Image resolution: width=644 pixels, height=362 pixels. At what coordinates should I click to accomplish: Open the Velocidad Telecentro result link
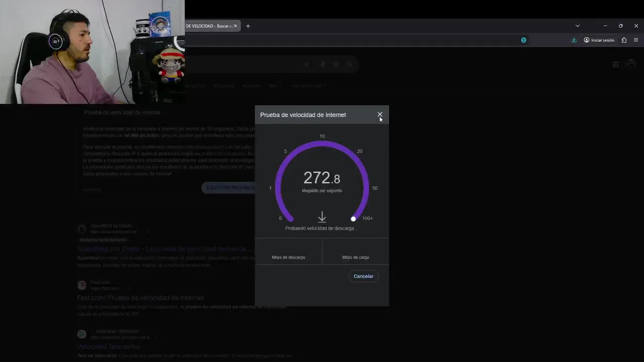(109, 346)
